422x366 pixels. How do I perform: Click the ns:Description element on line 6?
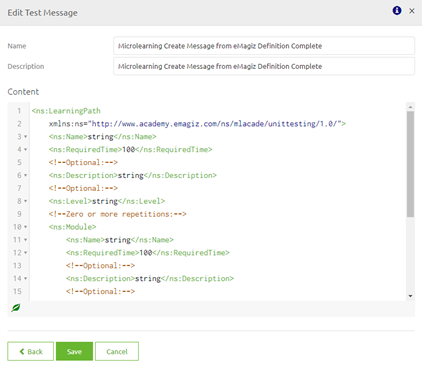pos(133,175)
